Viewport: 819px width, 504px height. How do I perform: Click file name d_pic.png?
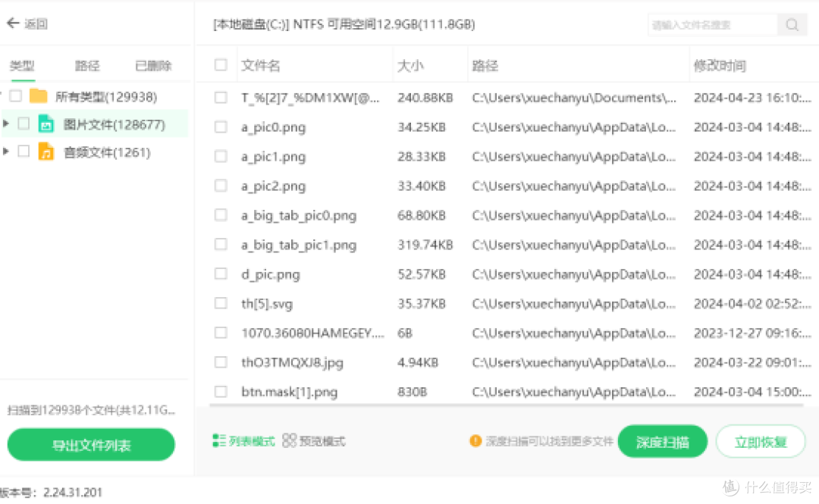pos(271,274)
